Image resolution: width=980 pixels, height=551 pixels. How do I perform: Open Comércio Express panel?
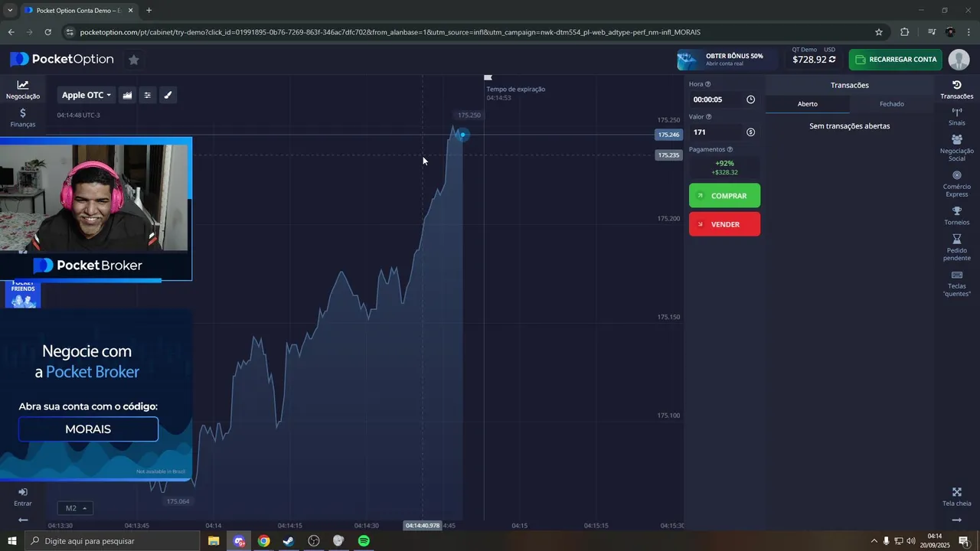point(957,184)
